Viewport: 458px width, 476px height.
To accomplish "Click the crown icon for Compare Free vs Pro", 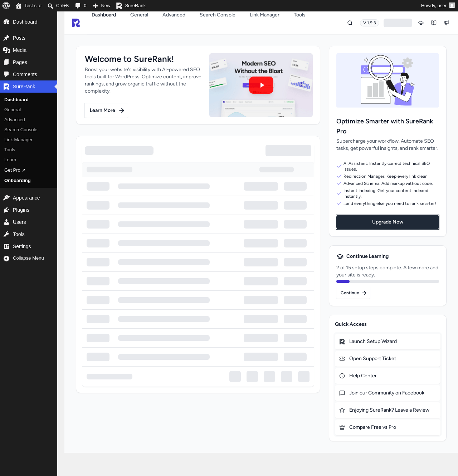I will click(342, 427).
